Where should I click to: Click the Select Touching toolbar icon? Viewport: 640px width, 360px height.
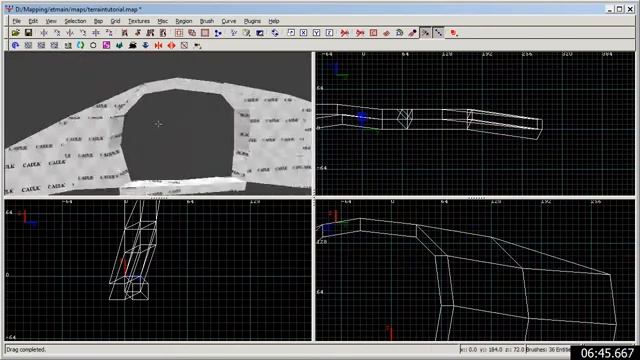[138, 33]
